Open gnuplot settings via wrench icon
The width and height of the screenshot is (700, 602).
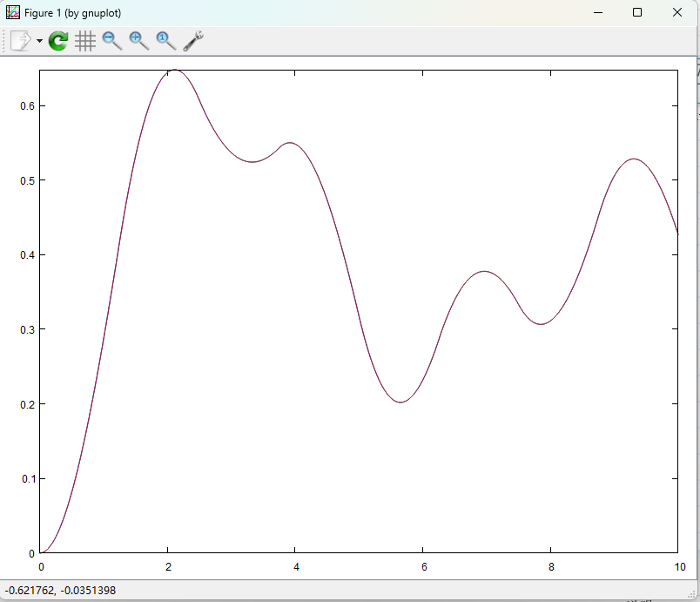click(193, 40)
